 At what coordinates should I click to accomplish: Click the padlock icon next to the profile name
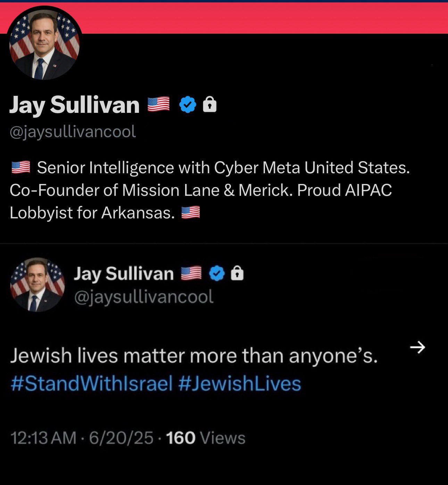(210, 104)
